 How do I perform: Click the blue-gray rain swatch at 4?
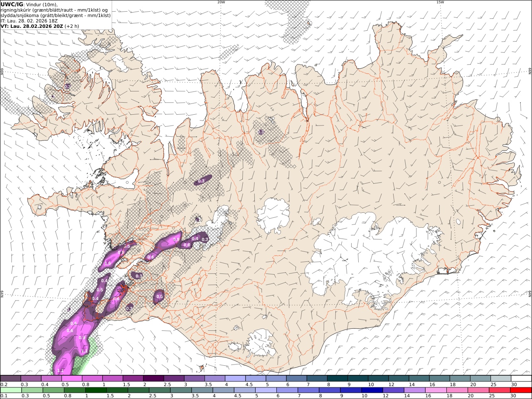pyautogui.click(x=223, y=390)
